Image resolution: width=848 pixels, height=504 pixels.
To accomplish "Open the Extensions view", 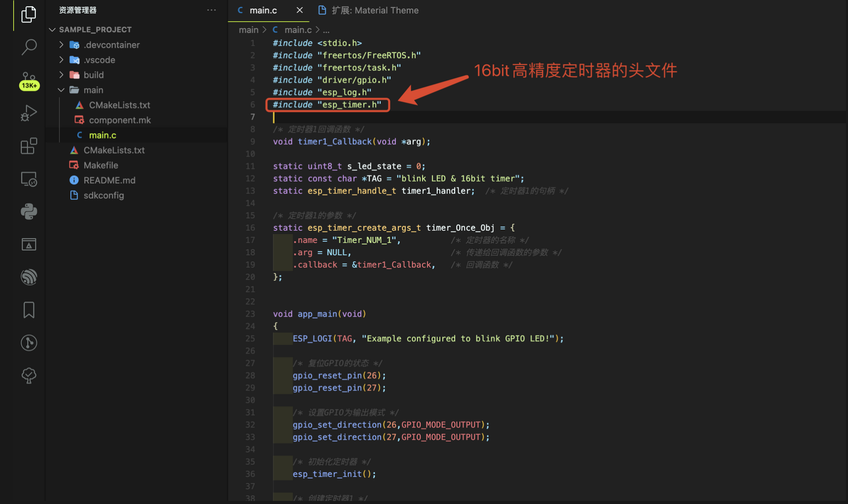I will [29, 146].
